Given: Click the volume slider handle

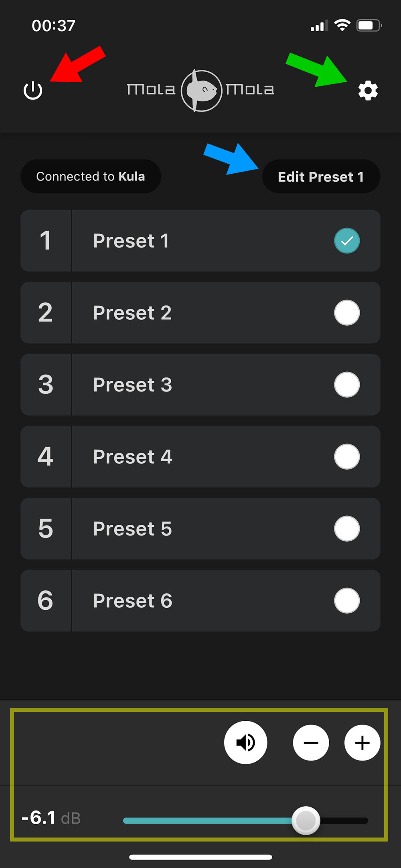Looking at the screenshot, I should click(x=306, y=820).
